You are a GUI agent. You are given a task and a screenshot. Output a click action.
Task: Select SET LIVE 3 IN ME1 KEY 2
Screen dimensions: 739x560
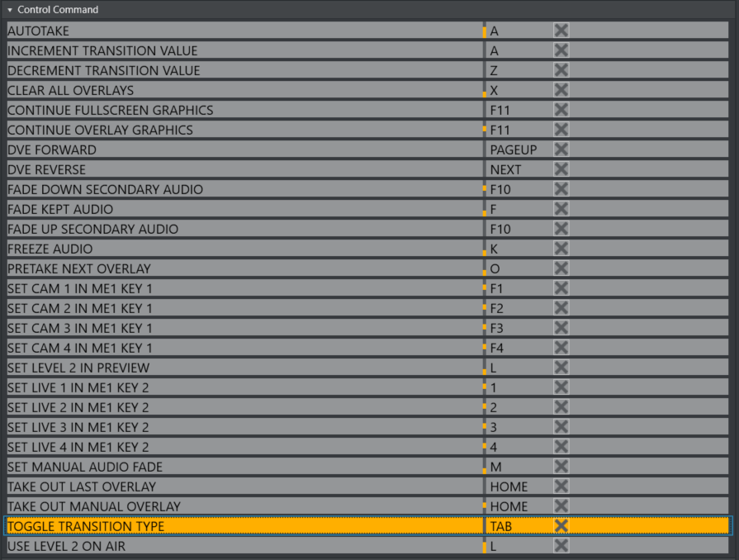click(x=244, y=427)
